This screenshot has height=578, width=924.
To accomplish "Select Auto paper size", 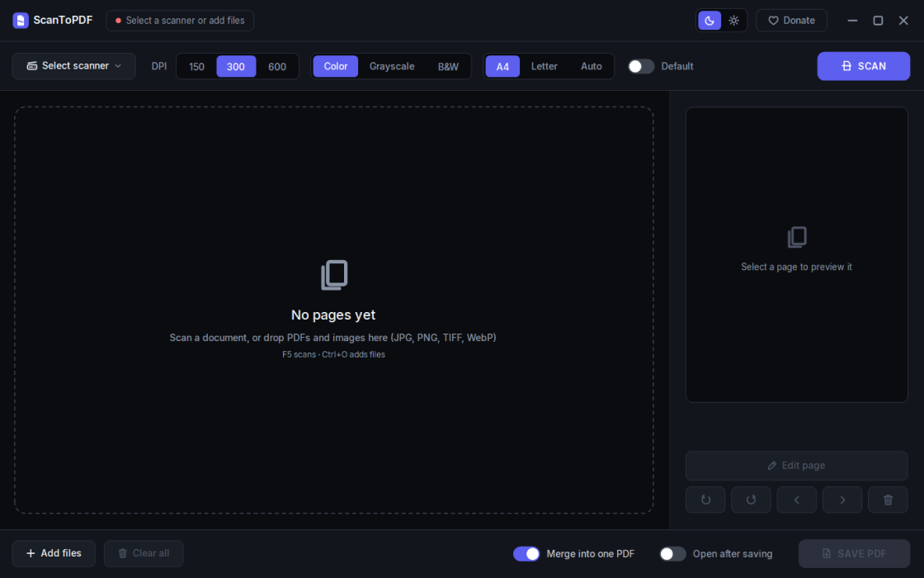I will (x=591, y=66).
